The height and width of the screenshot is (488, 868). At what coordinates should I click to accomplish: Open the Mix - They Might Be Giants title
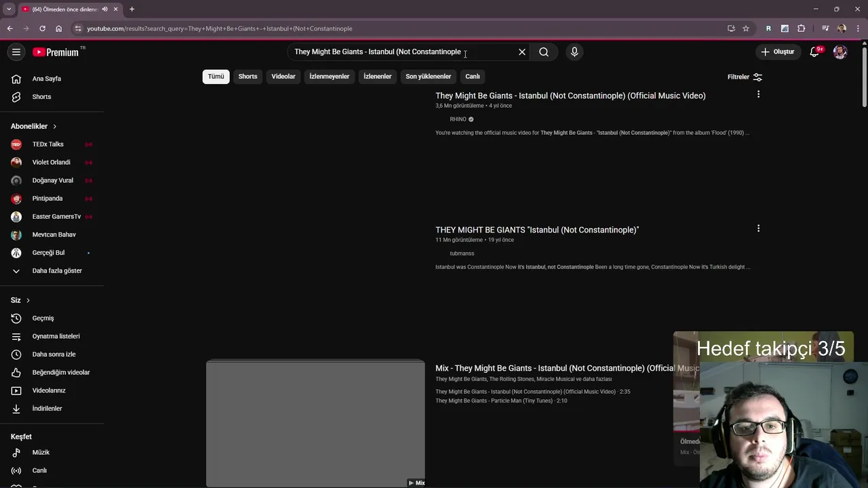[567, 368]
